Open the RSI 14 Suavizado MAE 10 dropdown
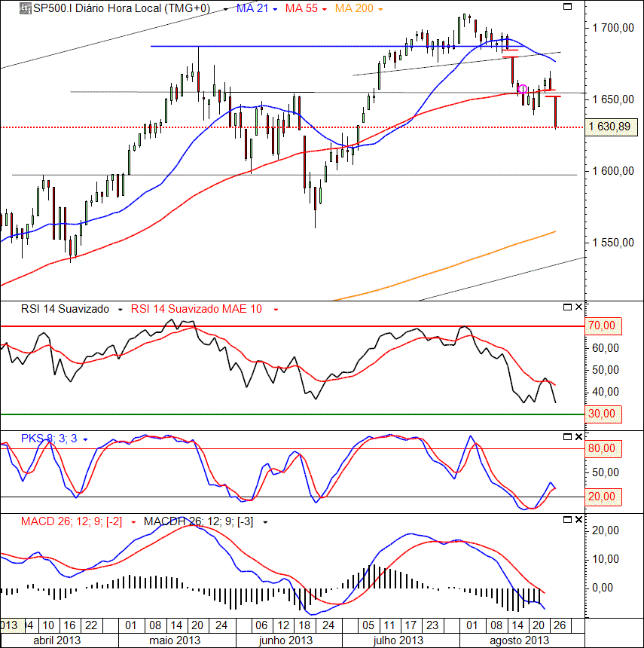Screen dimensions: 644x648 [276, 310]
